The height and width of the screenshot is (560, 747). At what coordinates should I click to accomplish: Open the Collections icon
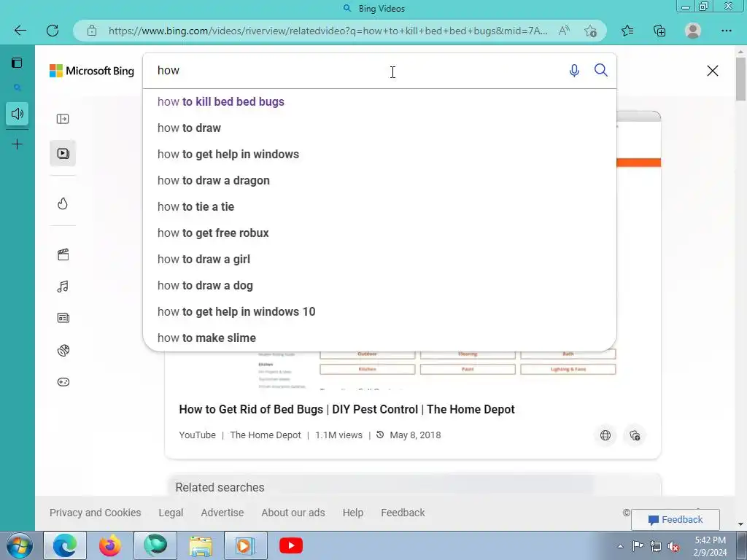point(659,31)
